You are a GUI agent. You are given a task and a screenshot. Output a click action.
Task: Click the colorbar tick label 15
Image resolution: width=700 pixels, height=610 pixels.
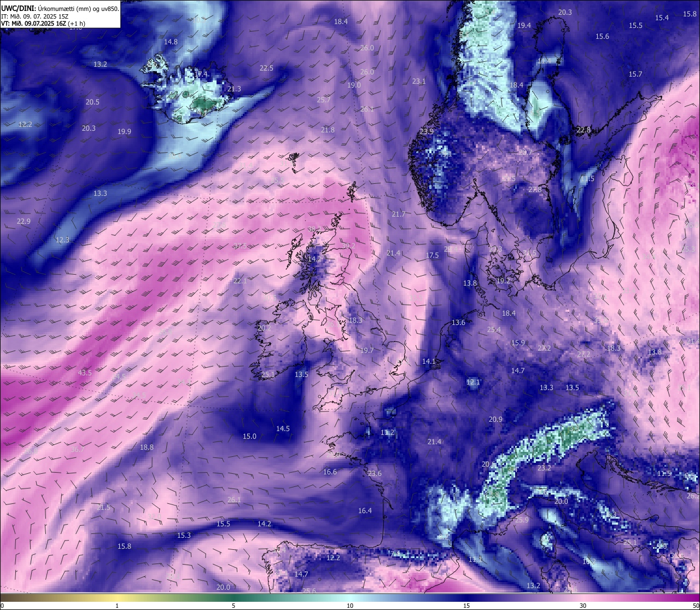[466, 605]
